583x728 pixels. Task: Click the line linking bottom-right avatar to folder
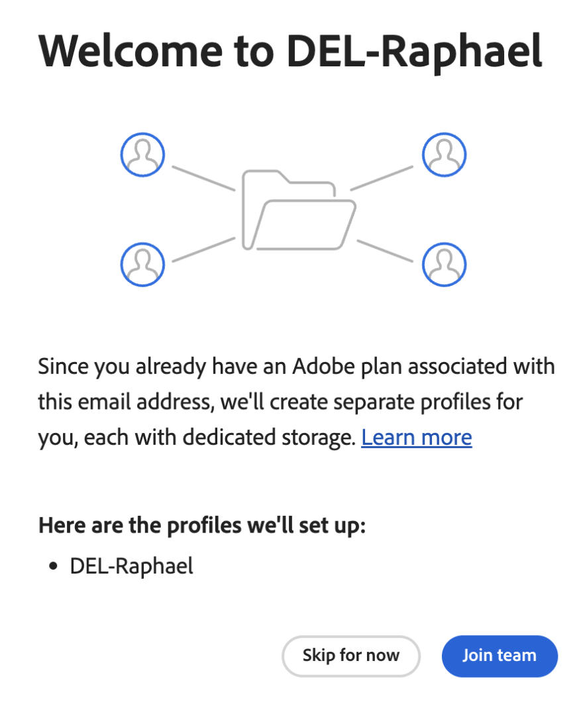click(384, 251)
